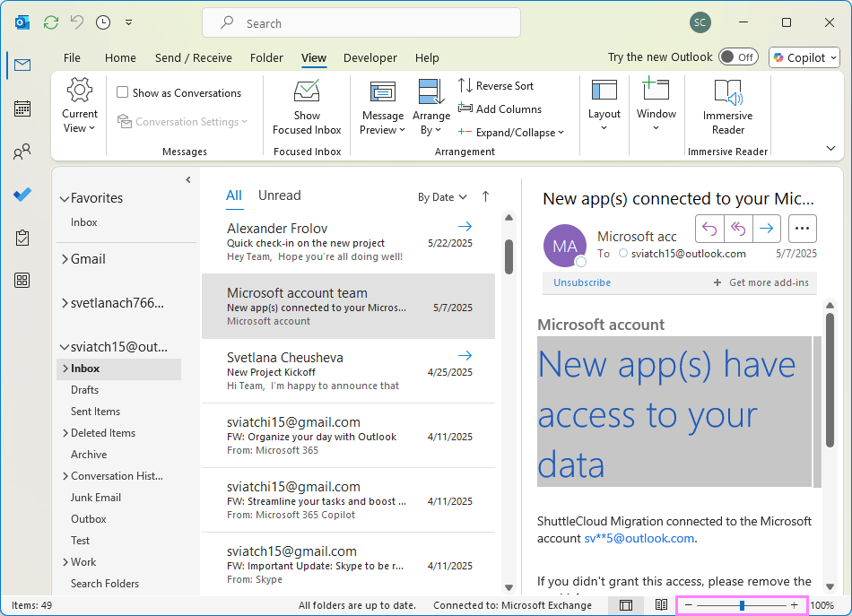Click Forward arrow in reading pane header
Image resolution: width=852 pixels, height=616 pixels.
[766, 229]
